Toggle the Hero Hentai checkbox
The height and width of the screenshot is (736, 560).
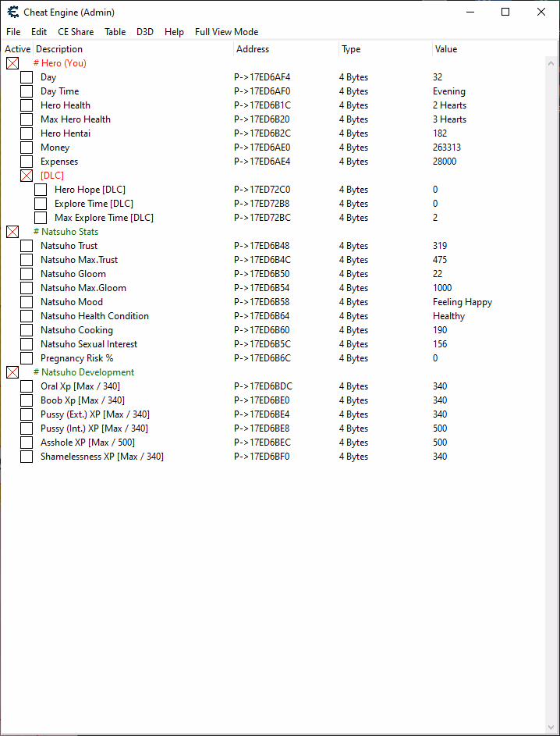[x=27, y=133]
